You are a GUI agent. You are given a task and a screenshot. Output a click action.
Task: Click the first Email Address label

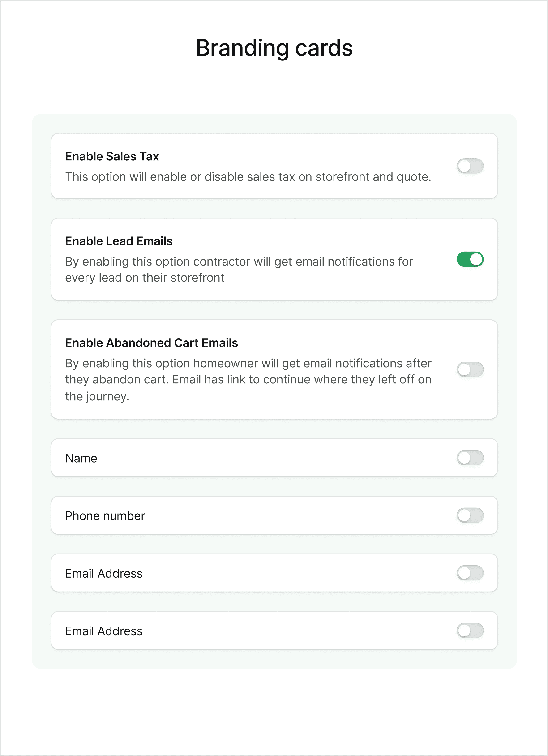pos(104,574)
